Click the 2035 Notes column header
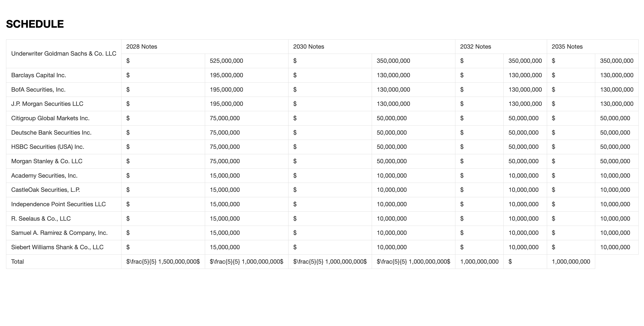The image size is (644, 326). point(567,47)
